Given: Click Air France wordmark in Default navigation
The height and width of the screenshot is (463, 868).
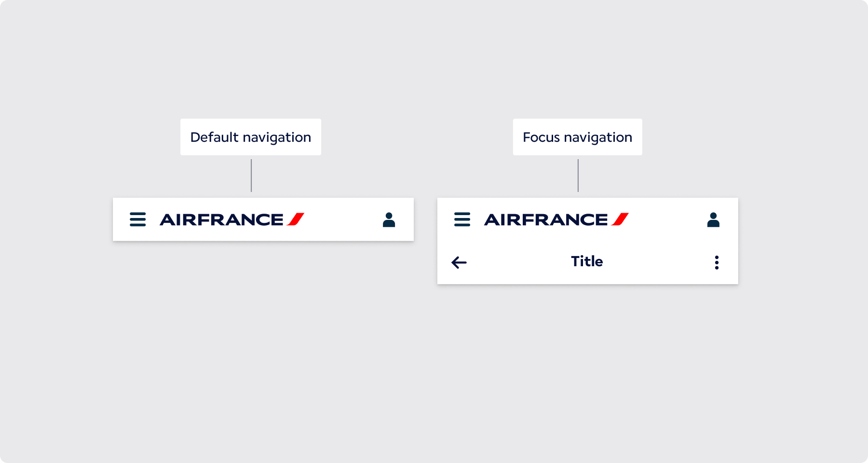Looking at the screenshot, I should coord(221,219).
